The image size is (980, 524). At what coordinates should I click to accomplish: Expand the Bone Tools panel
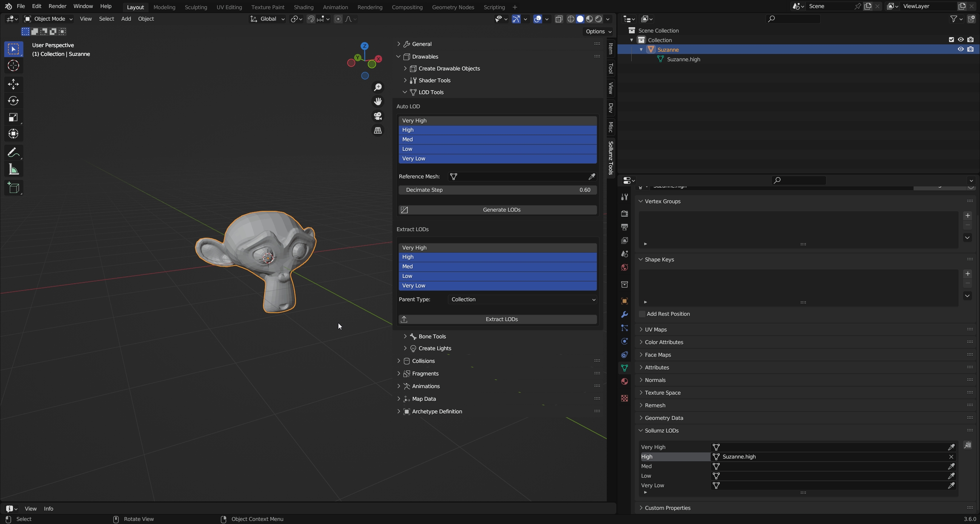(x=432, y=336)
